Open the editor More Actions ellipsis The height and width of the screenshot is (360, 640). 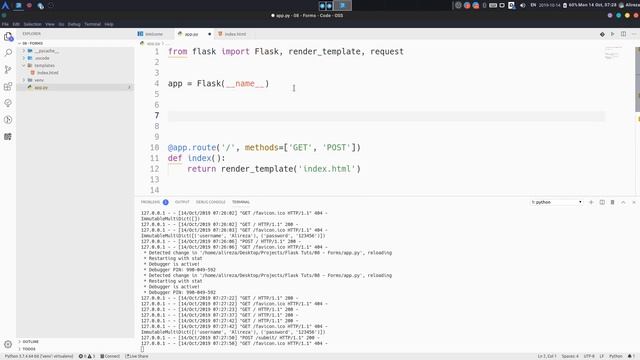pos(634,34)
